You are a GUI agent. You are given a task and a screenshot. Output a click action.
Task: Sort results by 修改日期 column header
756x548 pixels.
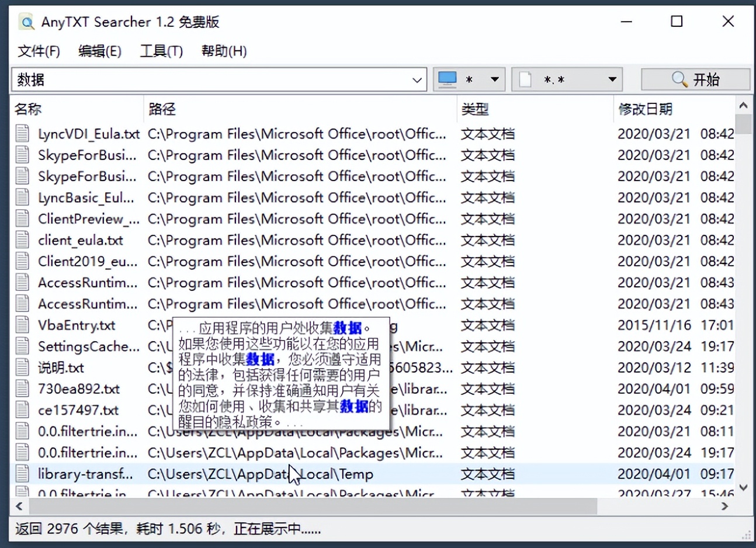click(674, 109)
